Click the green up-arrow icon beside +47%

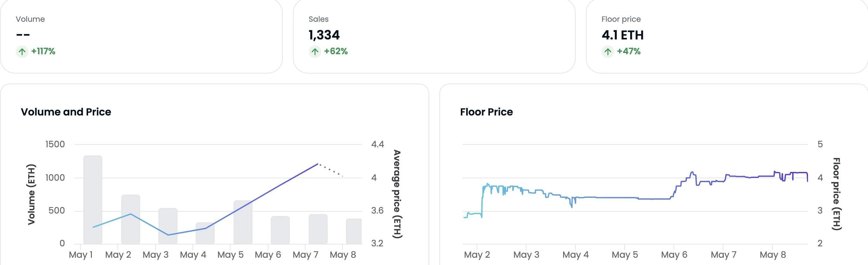[608, 52]
